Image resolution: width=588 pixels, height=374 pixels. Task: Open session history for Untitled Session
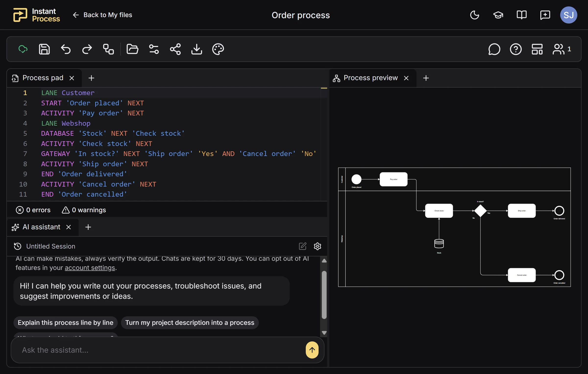[x=18, y=246]
